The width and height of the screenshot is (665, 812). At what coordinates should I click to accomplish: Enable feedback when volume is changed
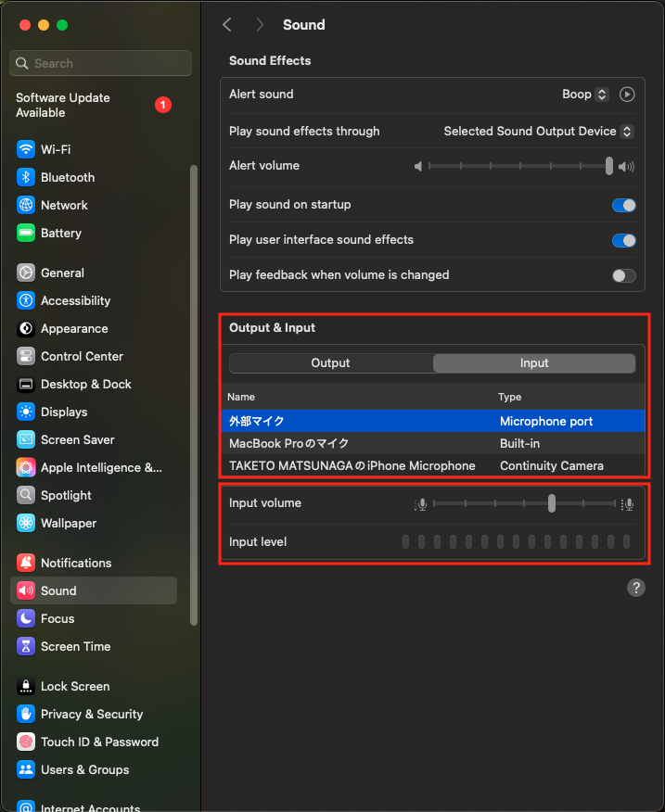pyautogui.click(x=623, y=275)
